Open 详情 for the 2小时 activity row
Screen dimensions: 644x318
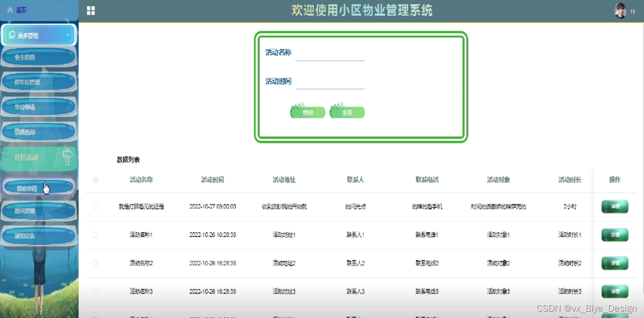pyautogui.click(x=615, y=207)
